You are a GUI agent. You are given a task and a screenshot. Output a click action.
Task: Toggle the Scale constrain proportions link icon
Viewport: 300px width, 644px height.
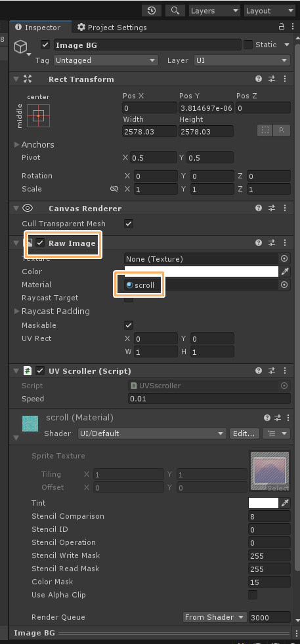[x=114, y=189]
